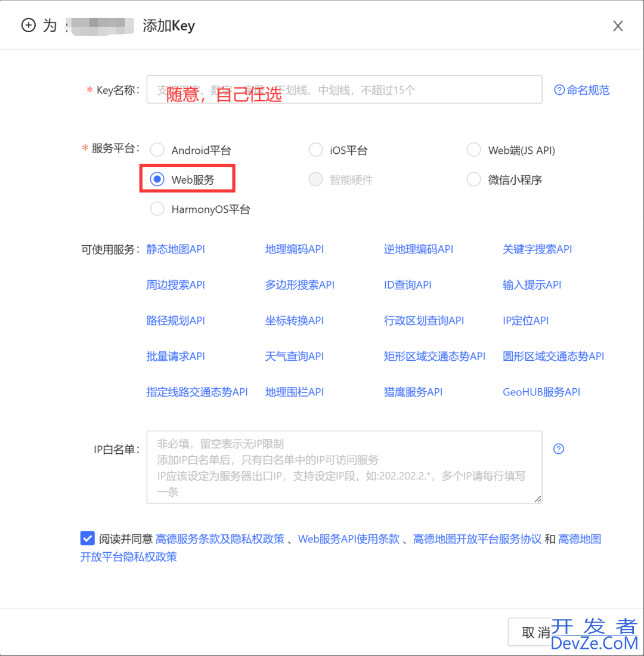This screenshot has height=656, width=644.
Task: Open the IP定位API link
Action: (525, 321)
